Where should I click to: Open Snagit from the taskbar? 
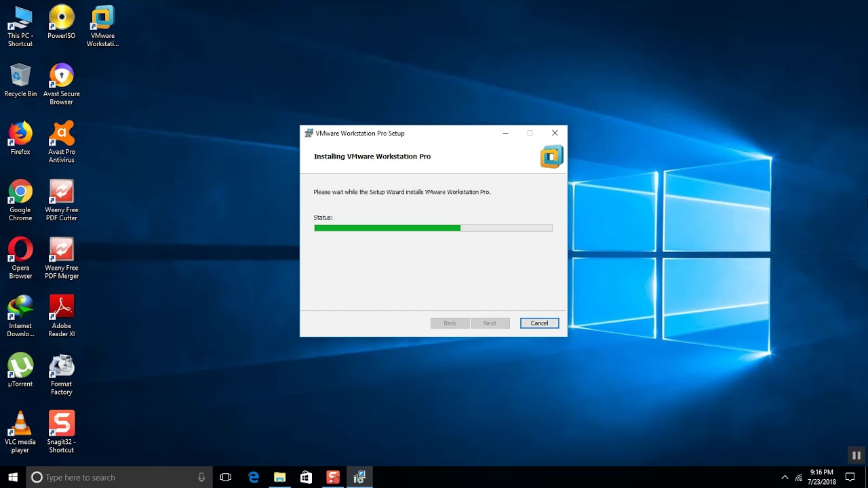(333, 477)
